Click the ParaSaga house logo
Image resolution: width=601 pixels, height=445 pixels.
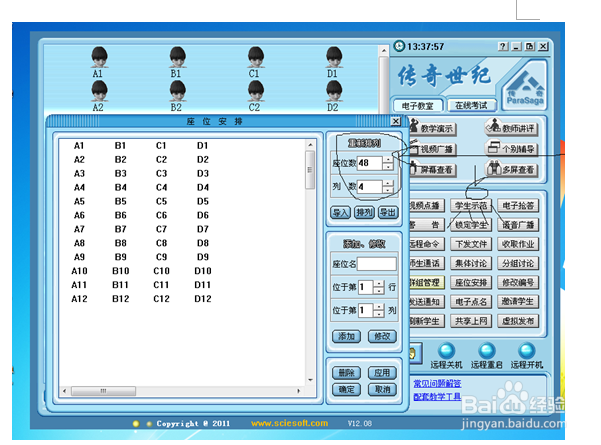coord(524,85)
